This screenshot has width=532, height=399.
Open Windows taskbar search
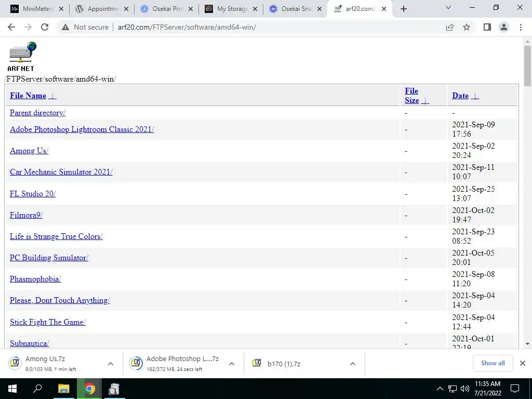pyautogui.click(x=37, y=389)
